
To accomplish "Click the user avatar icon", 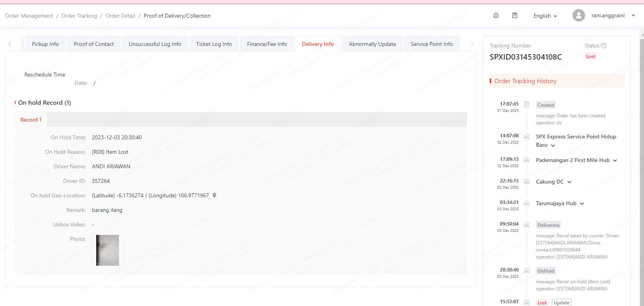I will pos(578,16).
